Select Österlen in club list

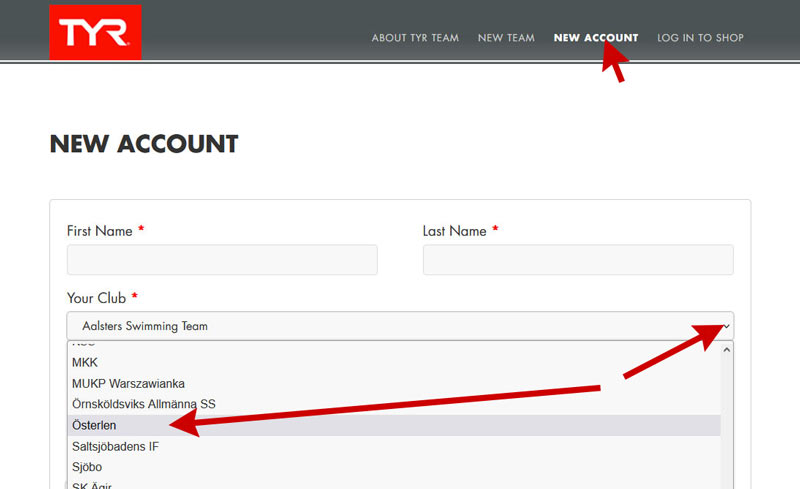click(x=394, y=425)
